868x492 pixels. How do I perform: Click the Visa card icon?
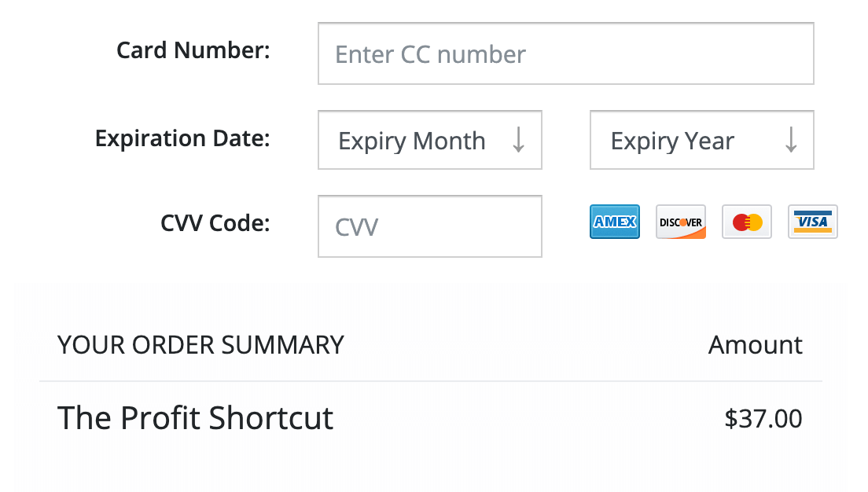[813, 222]
